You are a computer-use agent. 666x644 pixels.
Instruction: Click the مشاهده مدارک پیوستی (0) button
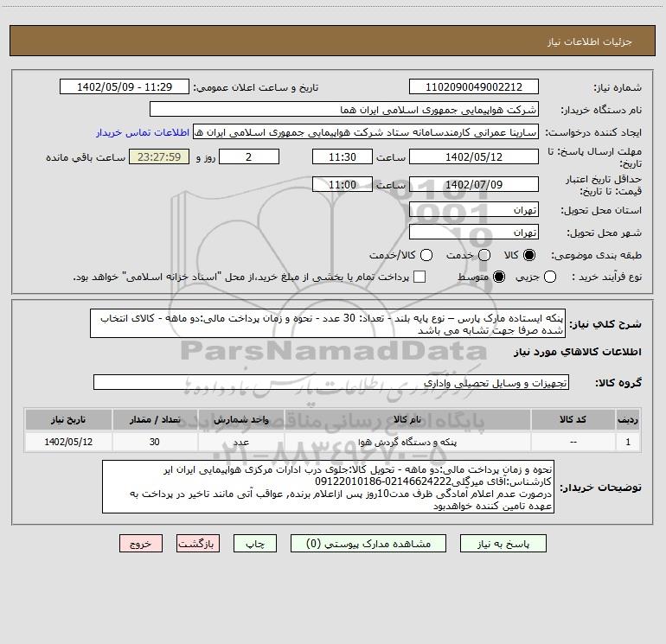tap(368, 544)
